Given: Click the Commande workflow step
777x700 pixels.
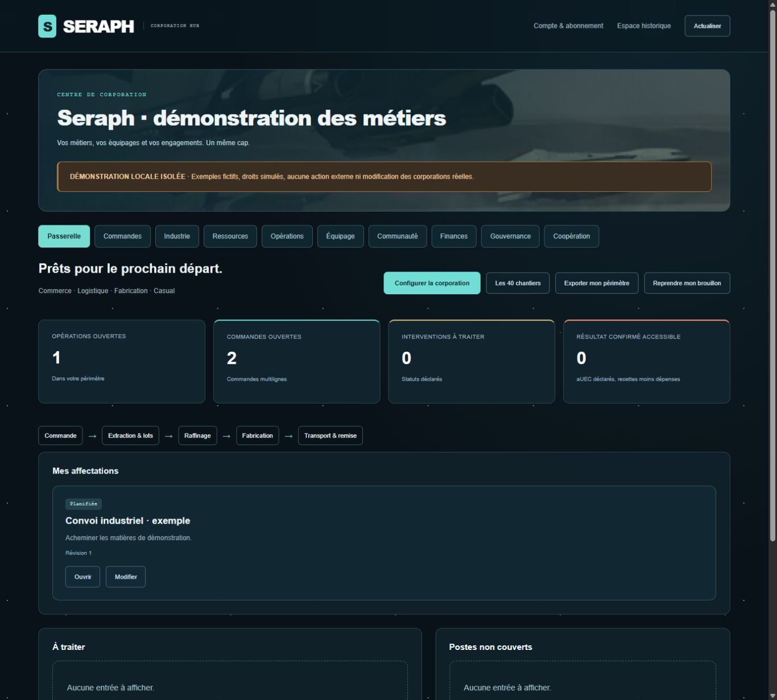Looking at the screenshot, I should tap(60, 435).
